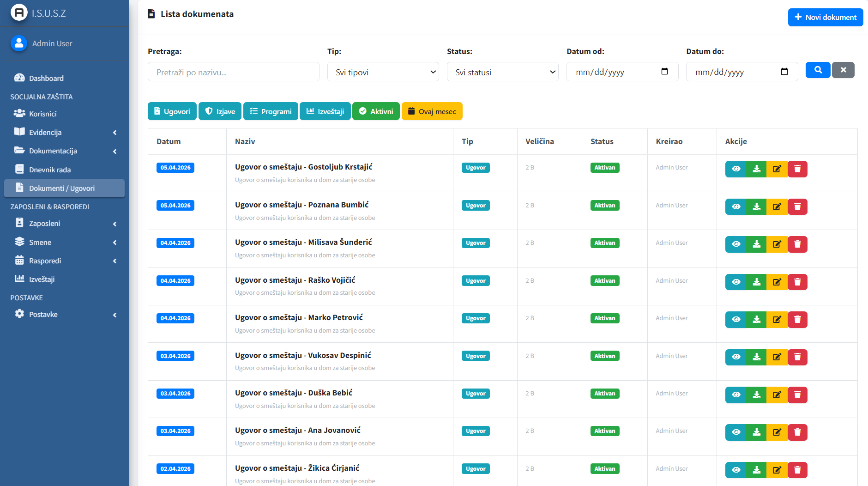This screenshot has width=868, height=486.
Task: Filter by Izjave quick button
Action: [220, 111]
